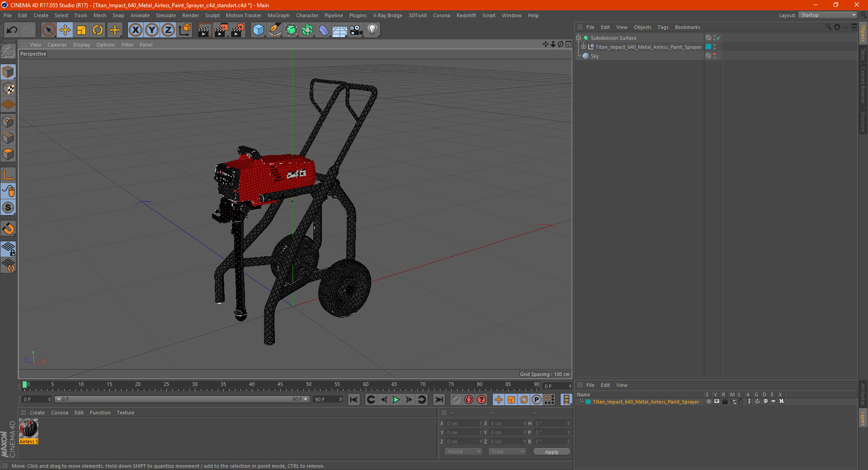Click the X position input field

(463, 423)
